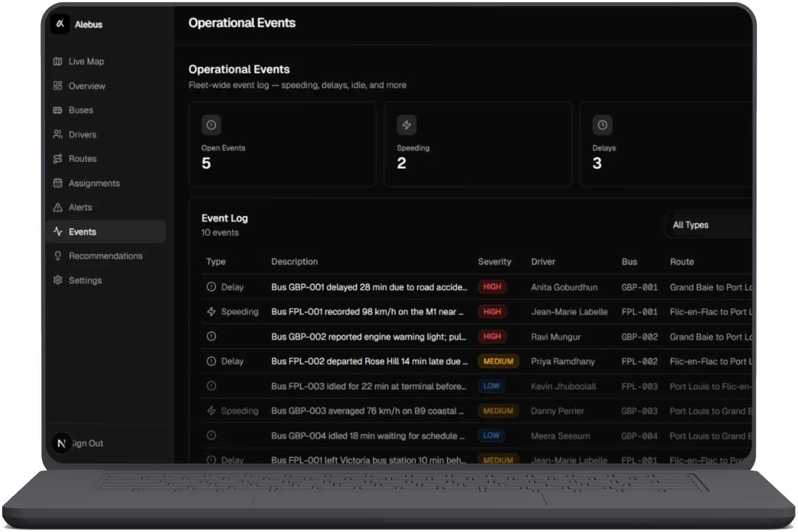Click driver Anita Goburdhun
Image resolution: width=798 pixels, height=532 pixels.
tap(564, 287)
